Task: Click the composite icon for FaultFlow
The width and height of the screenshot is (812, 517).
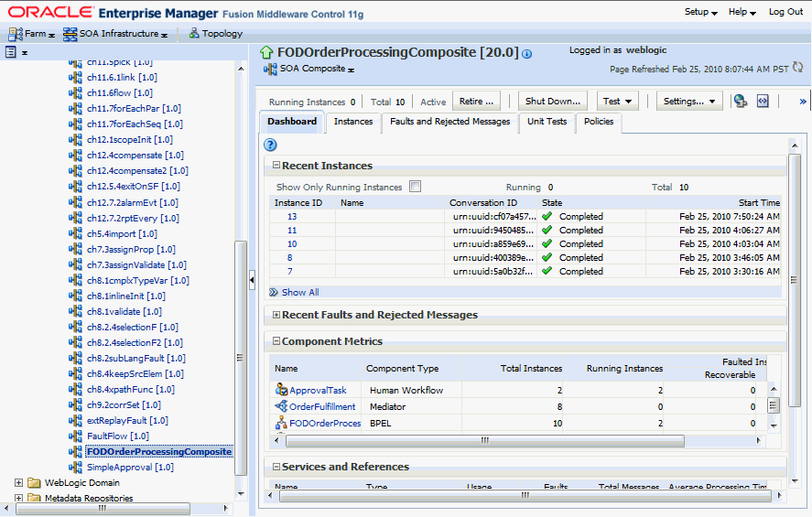Action: pyautogui.click(x=76, y=436)
